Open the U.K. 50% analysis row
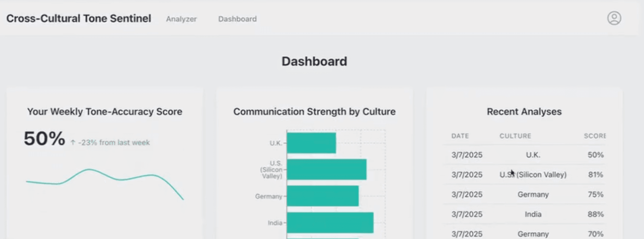The height and width of the screenshot is (239, 644). tap(524, 155)
